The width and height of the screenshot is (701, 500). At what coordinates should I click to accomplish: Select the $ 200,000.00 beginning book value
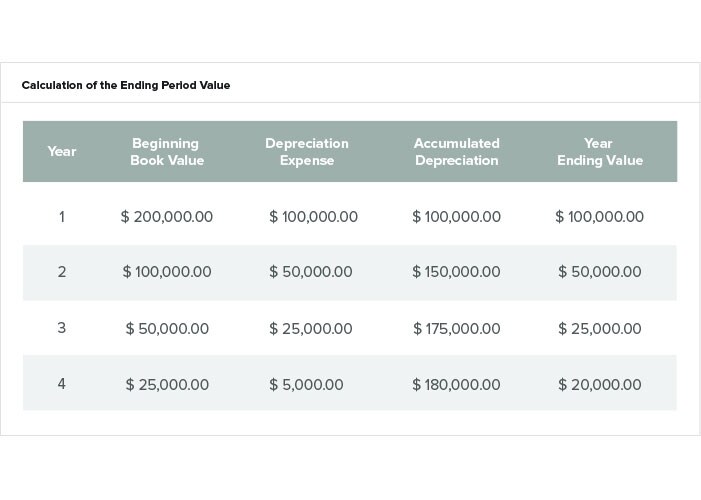coord(167,217)
